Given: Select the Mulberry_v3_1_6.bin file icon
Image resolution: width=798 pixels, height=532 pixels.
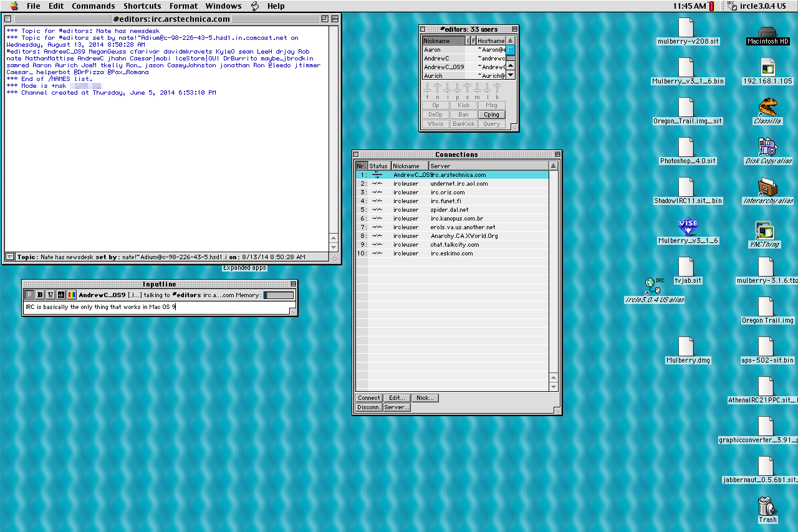Looking at the screenshot, I should pyautogui.click(x=688, y=72).
